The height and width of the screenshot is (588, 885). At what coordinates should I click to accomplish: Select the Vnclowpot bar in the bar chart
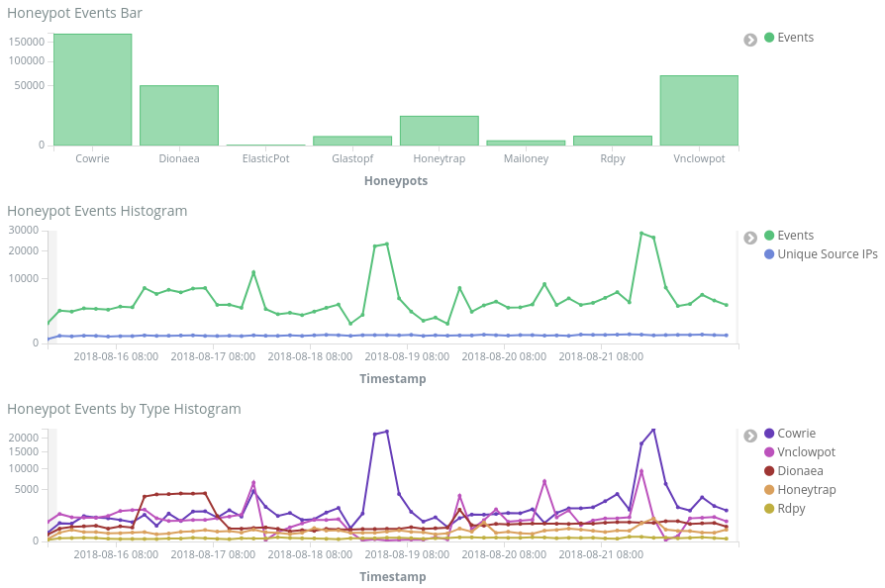pos(699,111)
